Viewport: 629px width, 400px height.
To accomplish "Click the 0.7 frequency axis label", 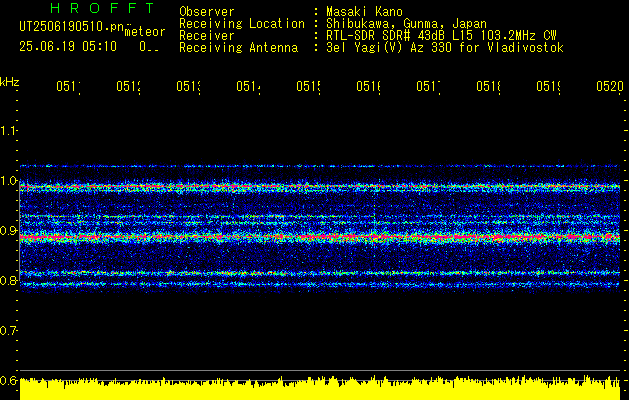I will click(8, 331).
